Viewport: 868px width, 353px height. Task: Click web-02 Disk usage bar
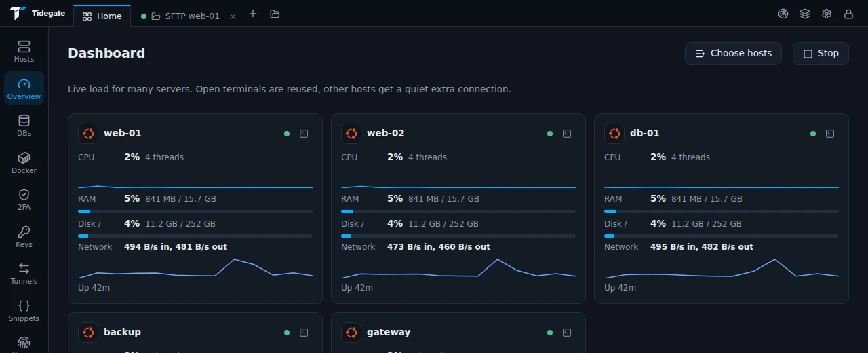458,236
